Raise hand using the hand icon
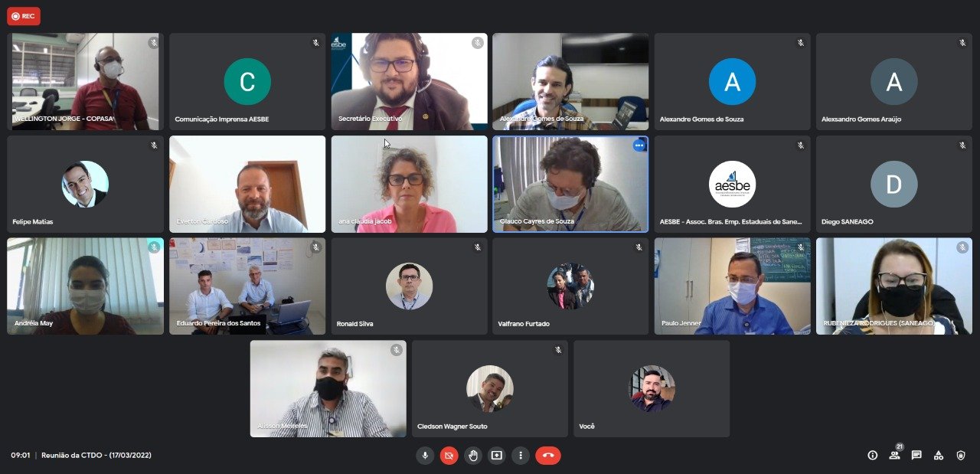Image resolution: width=980 pixels, height=474 pixels. coord(473,456)
